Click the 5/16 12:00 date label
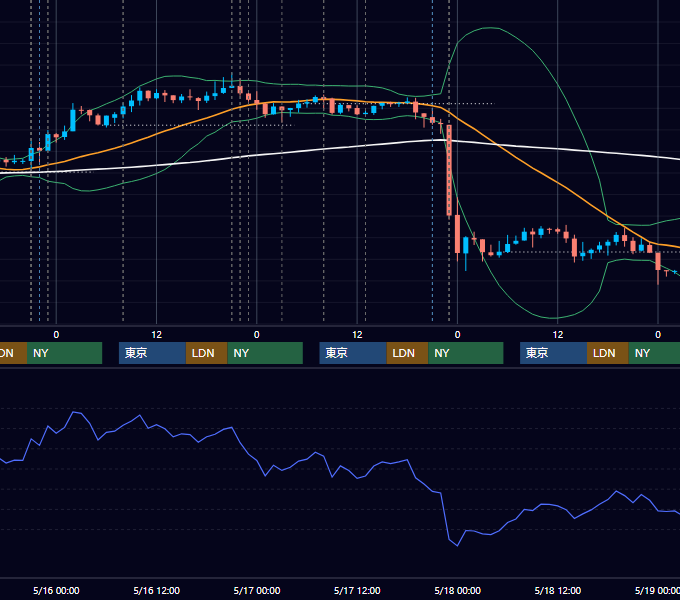This screenshot has height=600, width=680. 157,590
